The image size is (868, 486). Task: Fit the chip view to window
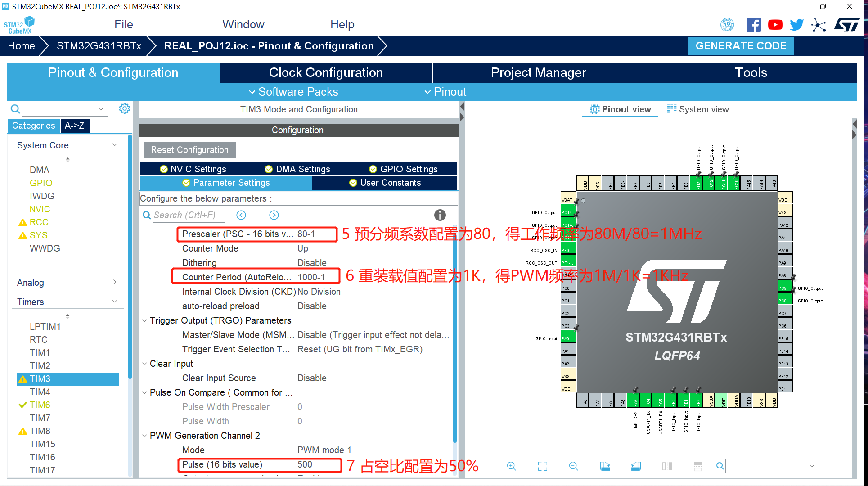click(543, 466)
